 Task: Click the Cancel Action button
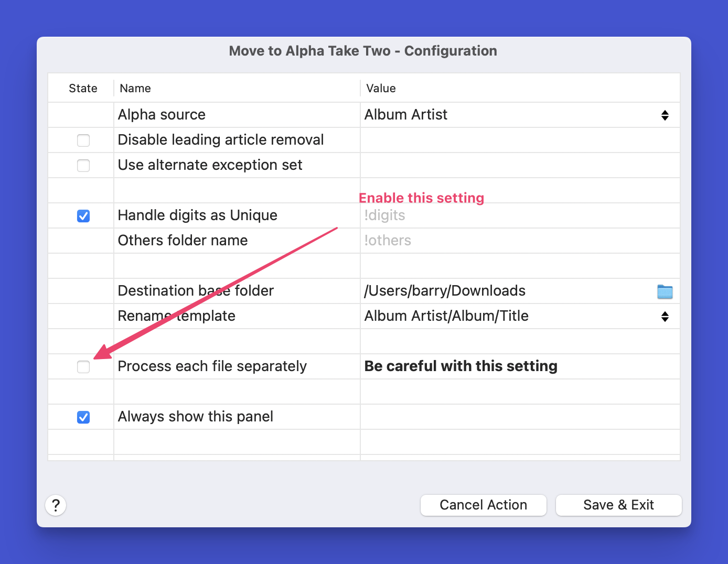[483, 505]
